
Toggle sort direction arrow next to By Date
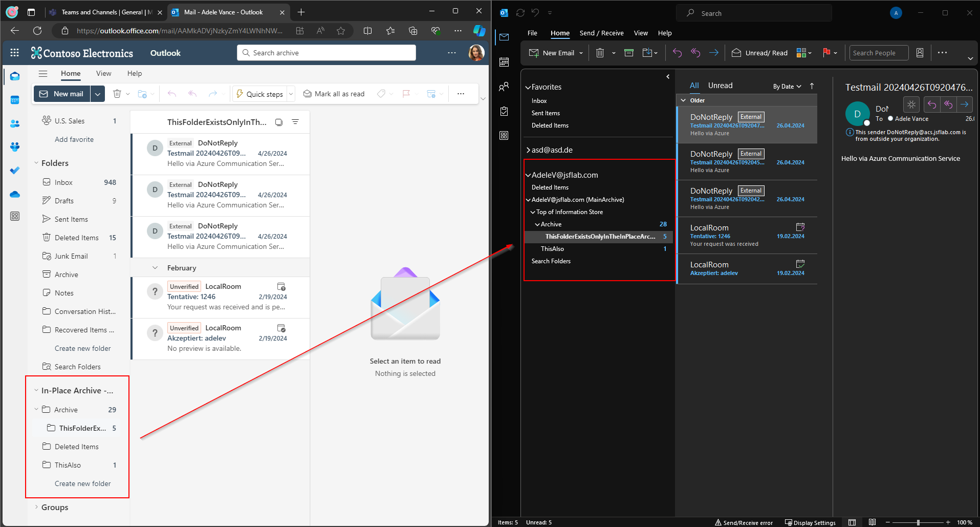(x=812, y=86)
